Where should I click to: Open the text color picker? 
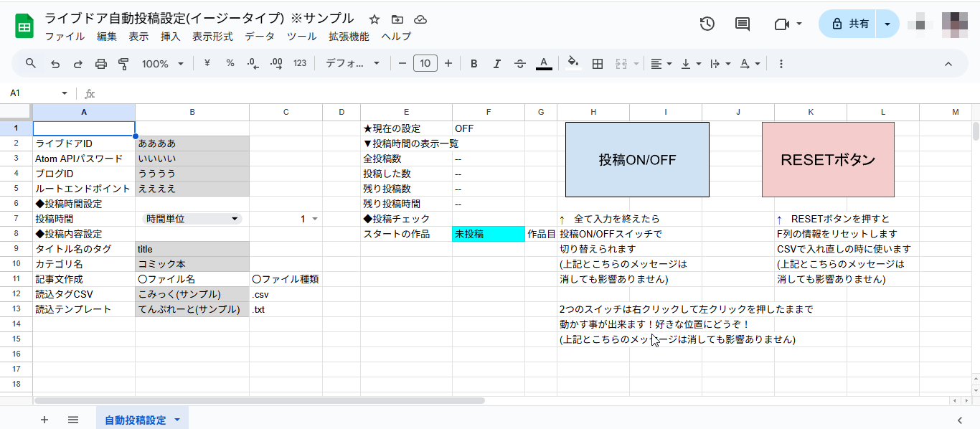[x=544, y=63]
